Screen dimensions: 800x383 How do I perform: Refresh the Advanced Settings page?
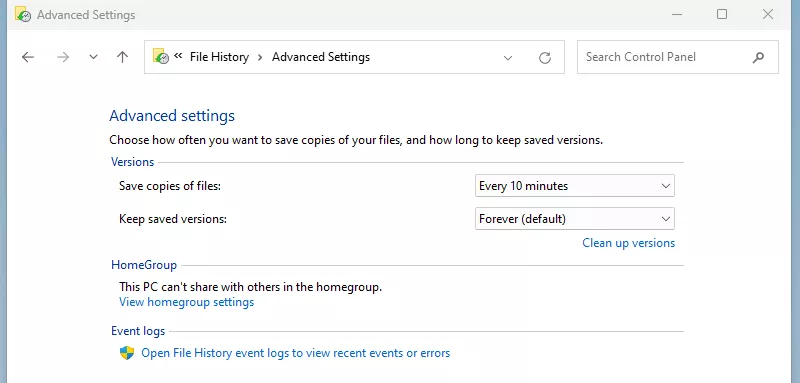545,58
